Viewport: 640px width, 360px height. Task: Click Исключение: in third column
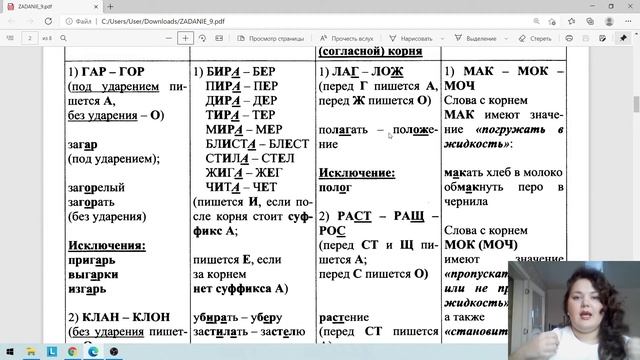(357, 173)
